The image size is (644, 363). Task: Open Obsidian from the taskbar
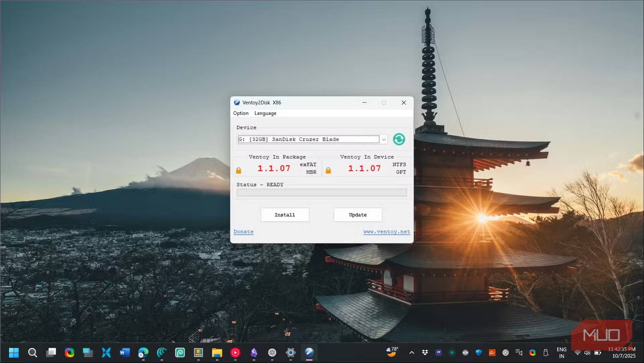(x=254, y=353)
